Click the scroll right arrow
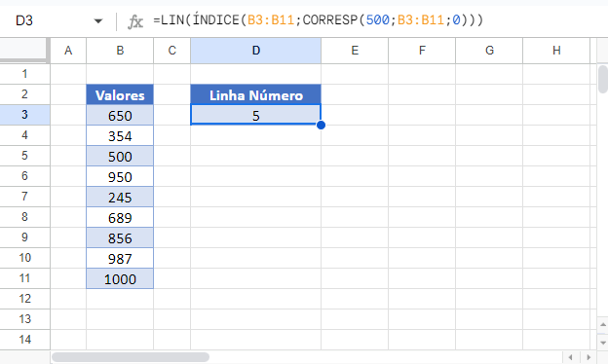608x364 pixels. 589,357
